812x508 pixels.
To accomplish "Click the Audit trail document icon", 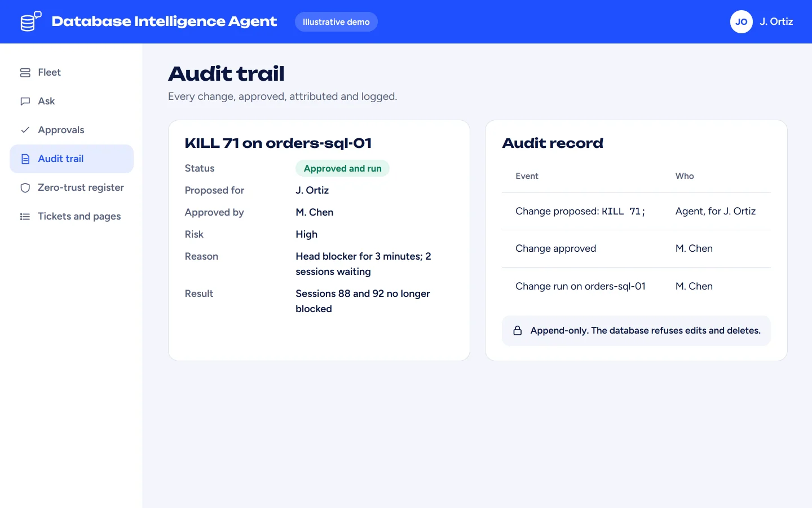I will [x=25, y=159].
